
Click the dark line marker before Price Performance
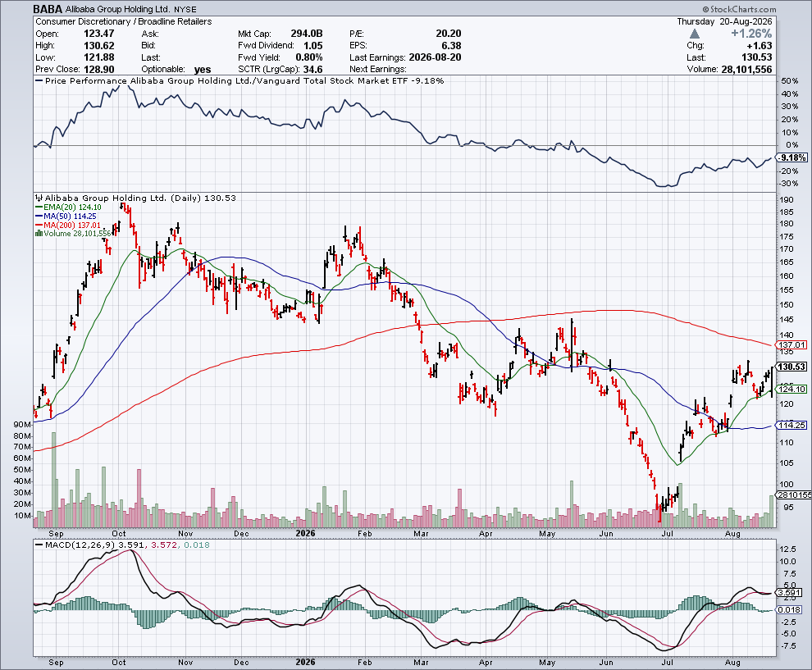(x=39, y=80)
